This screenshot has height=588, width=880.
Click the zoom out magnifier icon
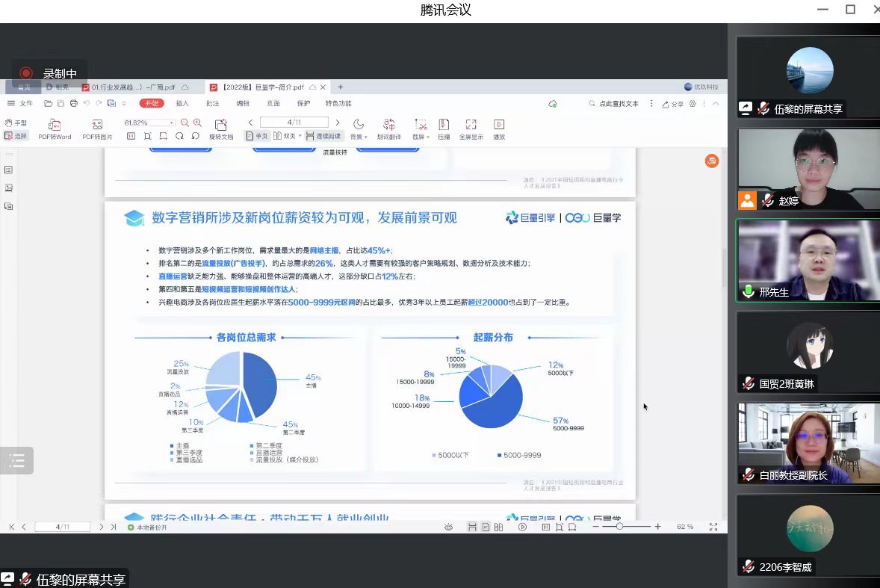coord(185,123)
